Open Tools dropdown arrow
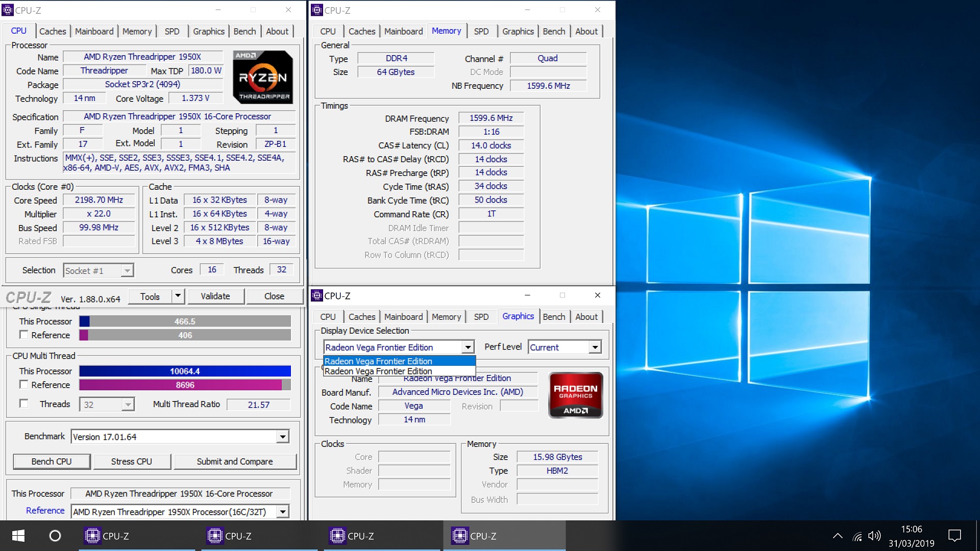Image resolution: width=980 pixels, height=551 pixels. click(x=178, y=296)
